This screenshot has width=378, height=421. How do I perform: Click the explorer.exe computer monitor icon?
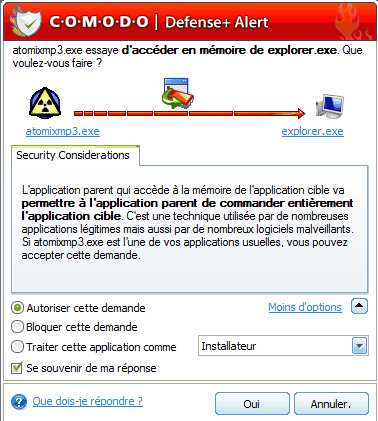tap(329, 106)
